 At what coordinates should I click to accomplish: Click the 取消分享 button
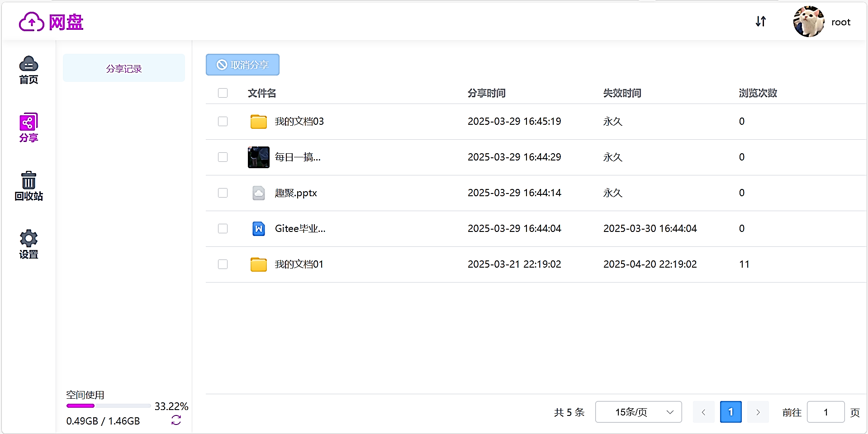coord(242,65)
